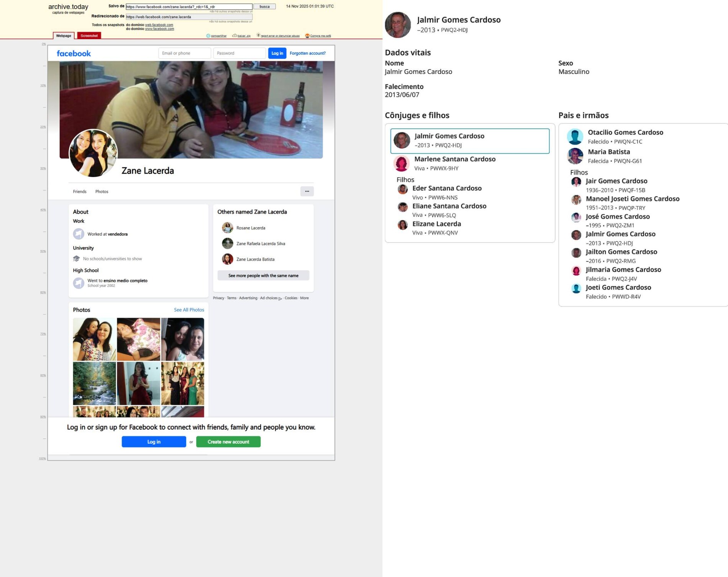Open the three-dots more options menu
Screen dimensions: 728x577
click(x=307, y=191)
